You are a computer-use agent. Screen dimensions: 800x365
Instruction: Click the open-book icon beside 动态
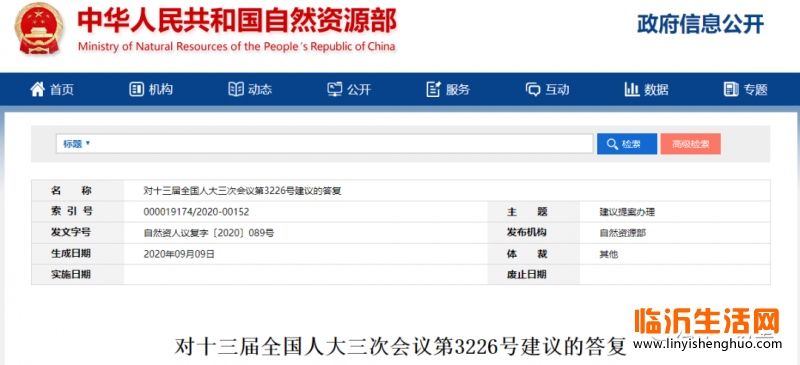pyautogui.click(x=236, y=89)
